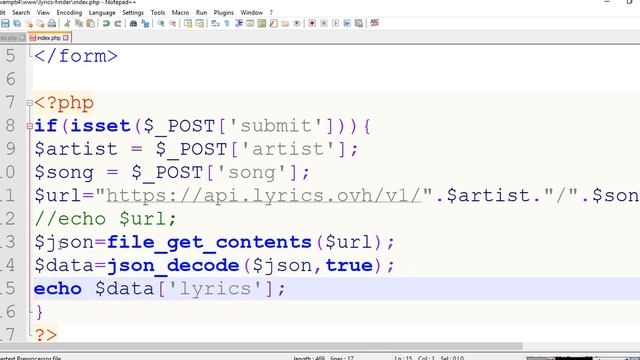Click the spell-check ABC toolbar icon
Image resolution: width=640 pixels, height=360 pixels.
point(375,23)
